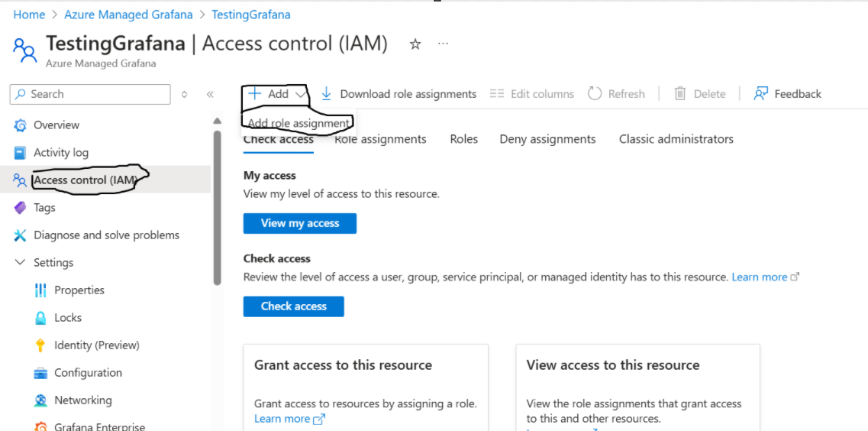
Task: Click the Download role assignments arrow icon
Action: click(326, 94)
